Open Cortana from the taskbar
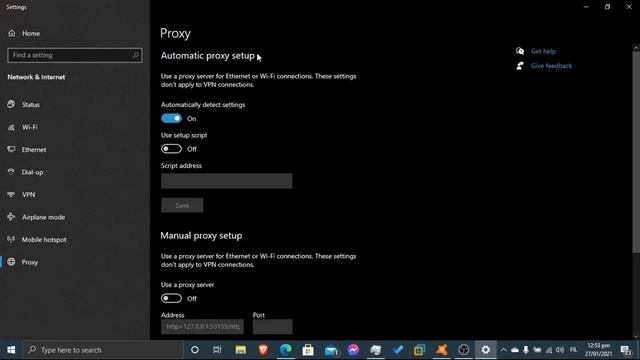This screenshot has width=640, height=360. pos(195,350)
